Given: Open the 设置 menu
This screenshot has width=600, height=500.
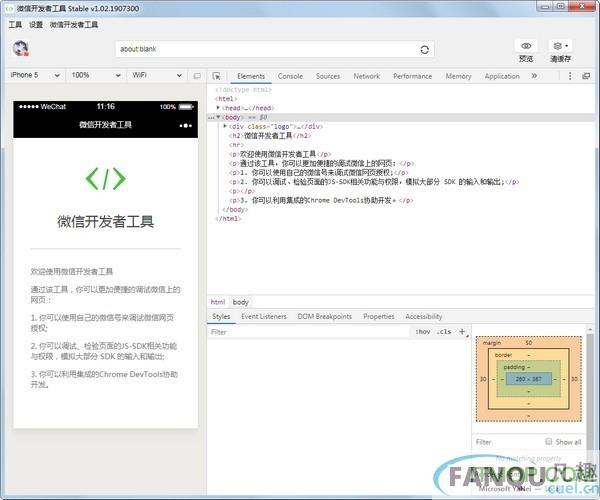Looking at the screenshot, I should pyautogui.click(x=36, y=25).
